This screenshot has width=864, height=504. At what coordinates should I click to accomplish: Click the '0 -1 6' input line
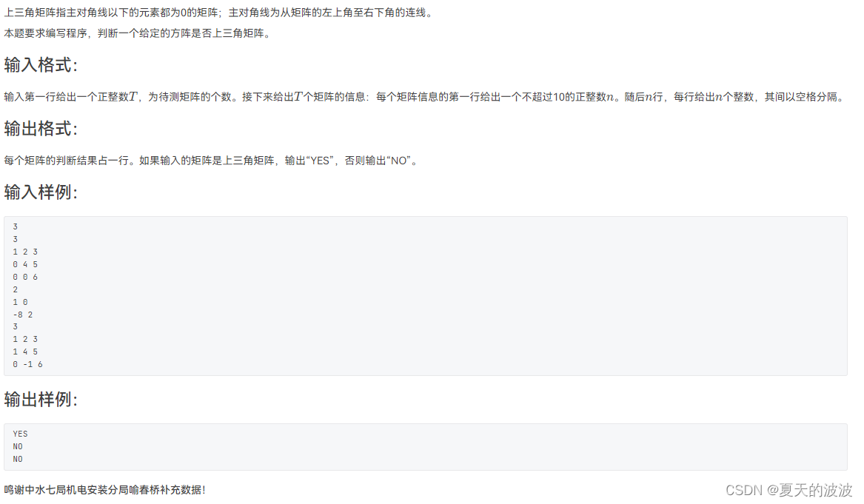pos(27,365)
